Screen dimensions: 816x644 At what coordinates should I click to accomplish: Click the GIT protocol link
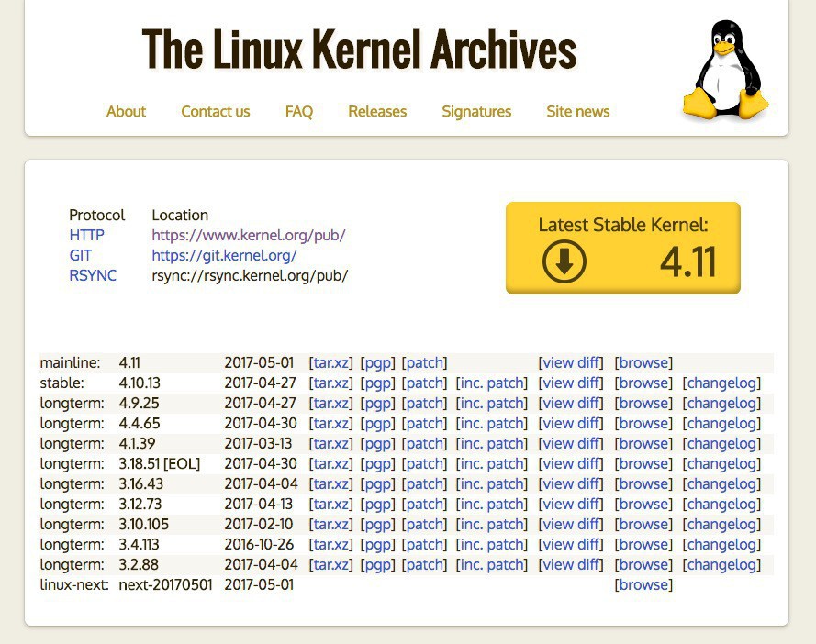pos(80,255)
